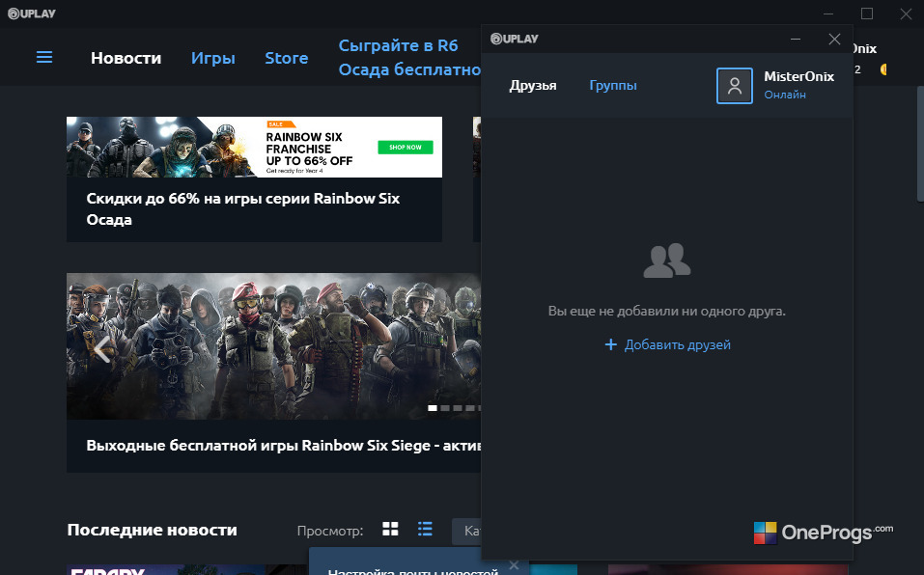Switch to the Игры tab
924x575 pixels.
click(212, 58)
